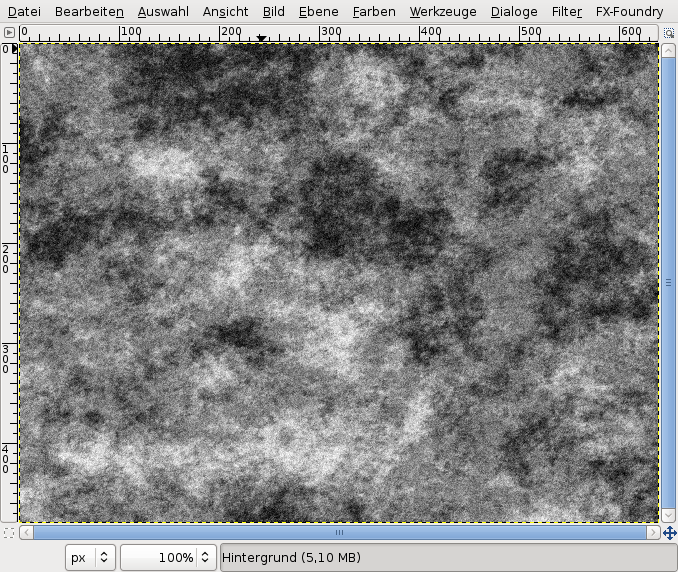Click the down arrow of vertical scrollbar
The image size is (678, 572).
click(x=669, y=515)
